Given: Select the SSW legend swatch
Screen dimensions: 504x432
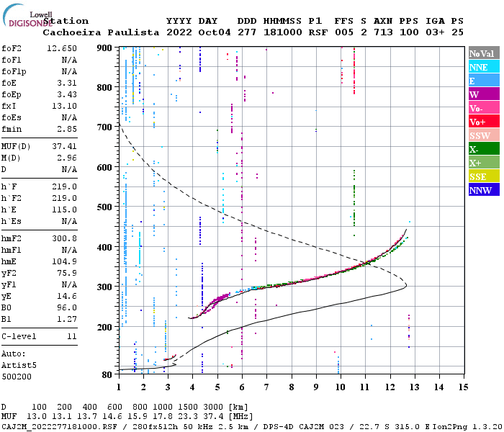Looking at the screenshot, I should [x=484, y=135].
